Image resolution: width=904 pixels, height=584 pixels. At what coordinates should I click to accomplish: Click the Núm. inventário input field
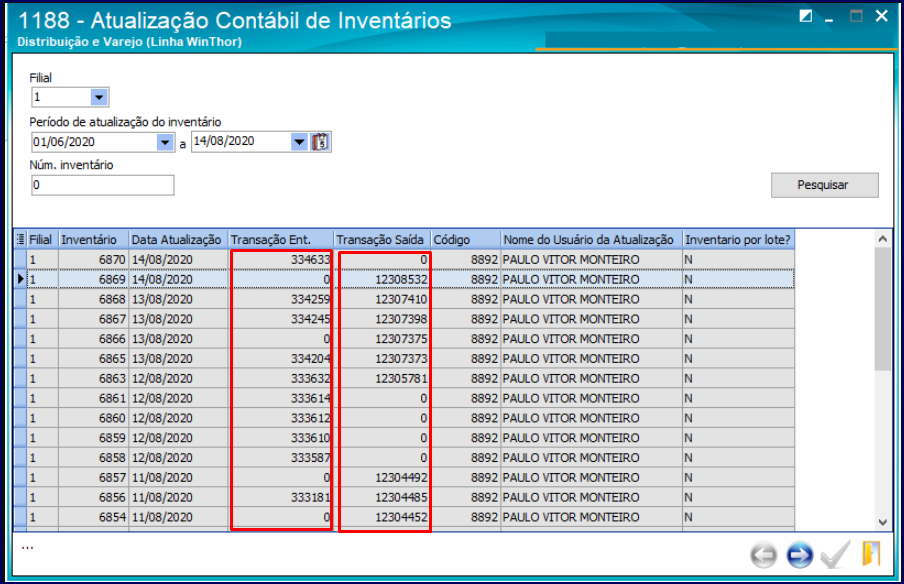[103, 185]
